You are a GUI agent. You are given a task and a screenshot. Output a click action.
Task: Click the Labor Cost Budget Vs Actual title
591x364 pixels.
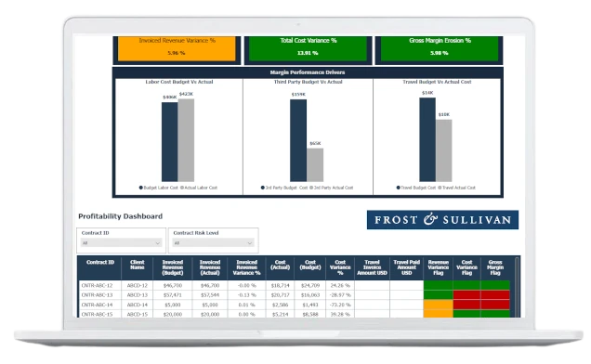[x=179, y=82]
